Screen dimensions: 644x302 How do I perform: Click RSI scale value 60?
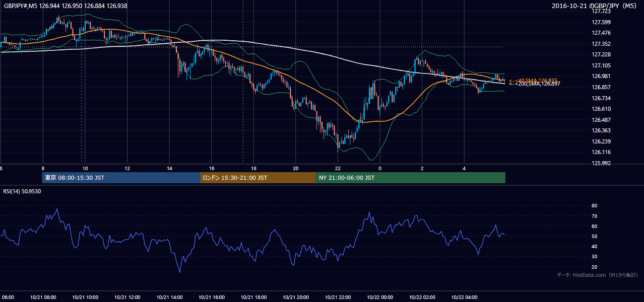pyautogui.click(x=594, y=226)
